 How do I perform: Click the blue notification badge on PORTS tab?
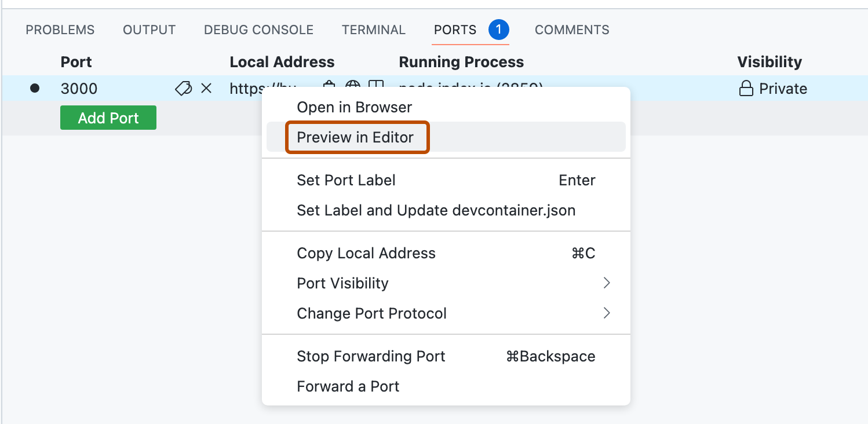(498, 29)
